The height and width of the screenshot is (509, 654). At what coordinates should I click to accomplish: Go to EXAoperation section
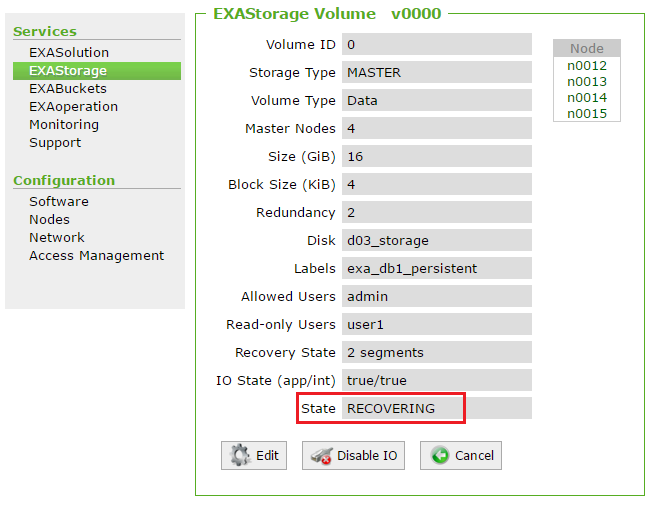coord(73,106)
